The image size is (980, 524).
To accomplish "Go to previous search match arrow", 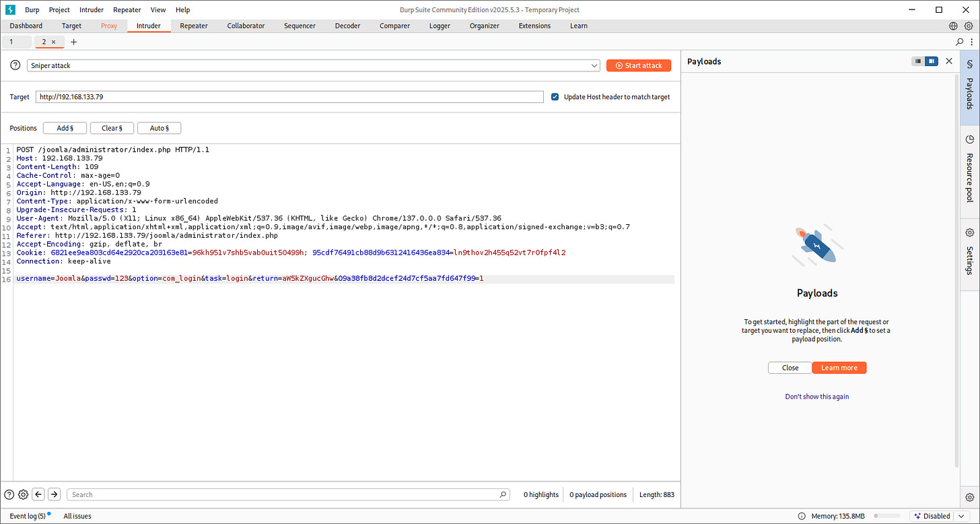I will (x=38, y=494).
